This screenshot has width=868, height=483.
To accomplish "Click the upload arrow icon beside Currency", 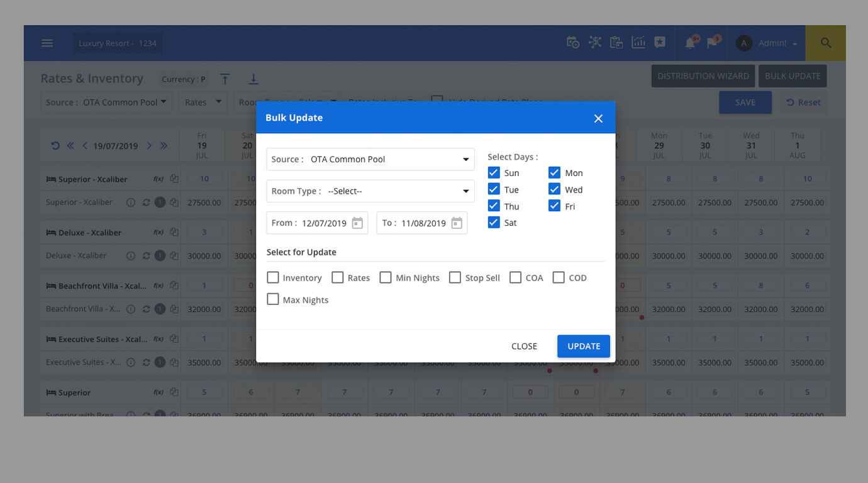I will (x=225, y=79).
